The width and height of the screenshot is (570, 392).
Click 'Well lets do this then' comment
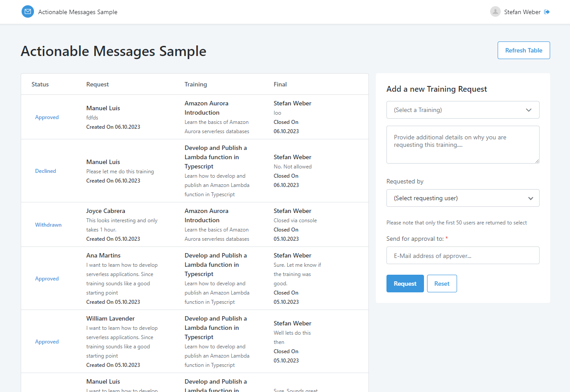point(292,337)
